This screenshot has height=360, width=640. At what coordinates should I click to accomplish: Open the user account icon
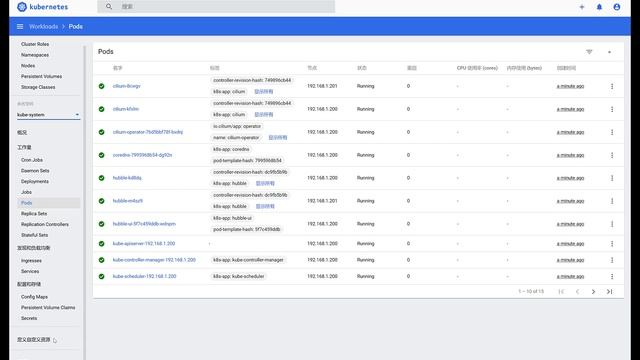coord(617,7)
